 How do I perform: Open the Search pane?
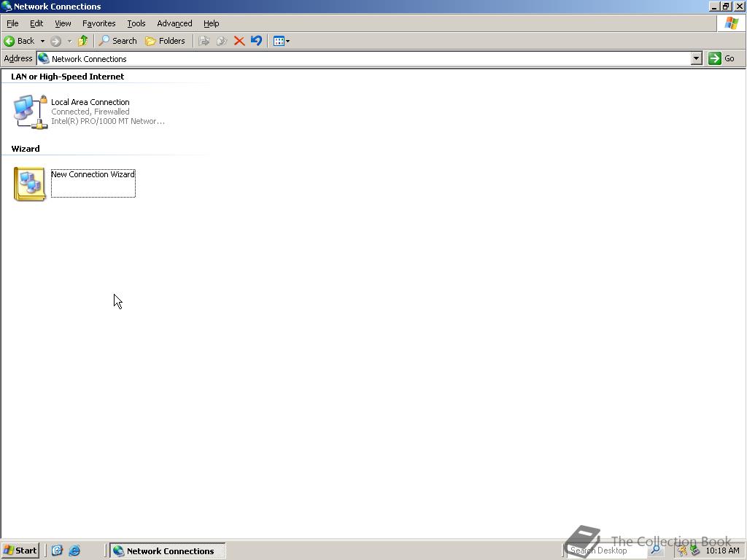point(117,41)
